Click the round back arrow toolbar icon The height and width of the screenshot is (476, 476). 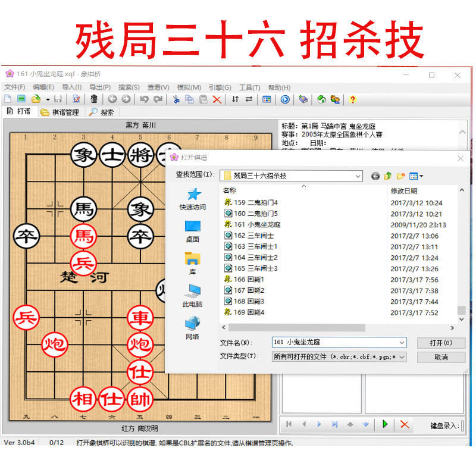coord(112,99)
